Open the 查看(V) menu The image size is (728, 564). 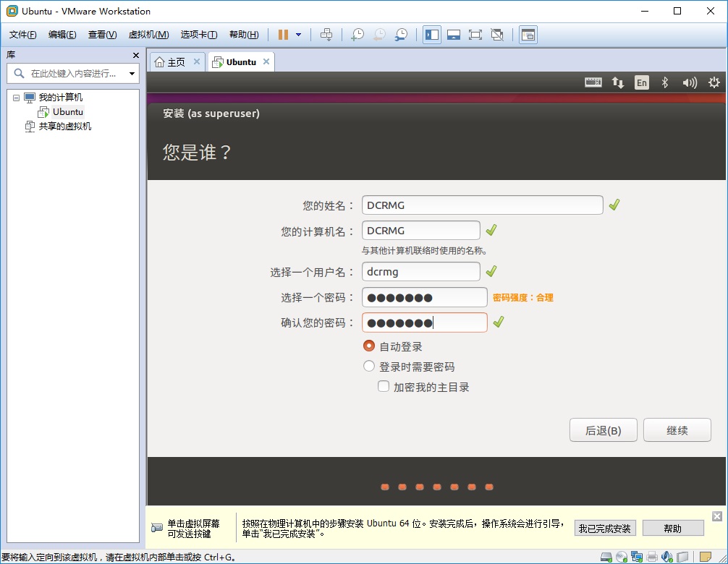tap(103, 35)
